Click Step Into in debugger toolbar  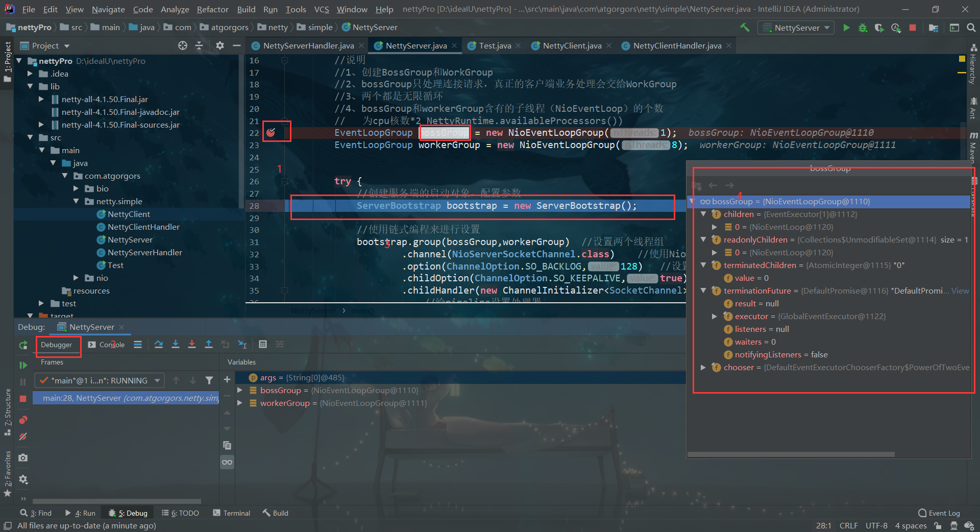pyautogui.click(x=175, y=344)
